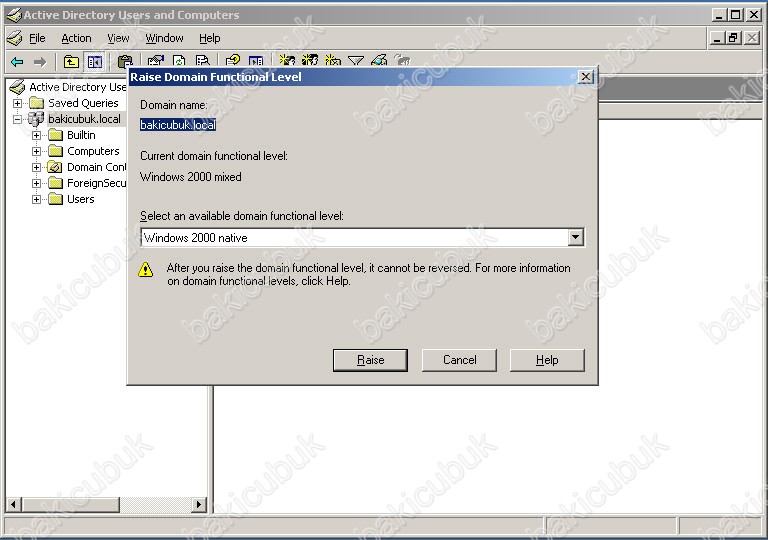Expand the Saved Queries node
This screenshot has width=768, height=540.
click(x=17, y=103)
